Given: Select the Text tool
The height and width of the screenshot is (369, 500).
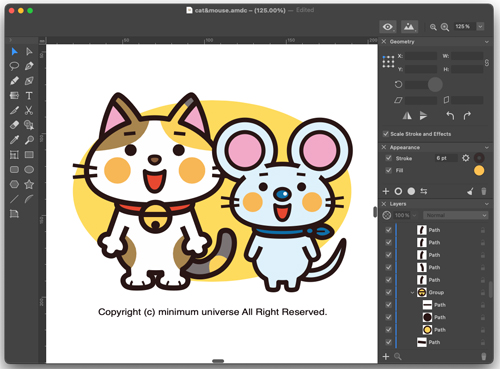Looking at the screenshot, I should point(29,96).
